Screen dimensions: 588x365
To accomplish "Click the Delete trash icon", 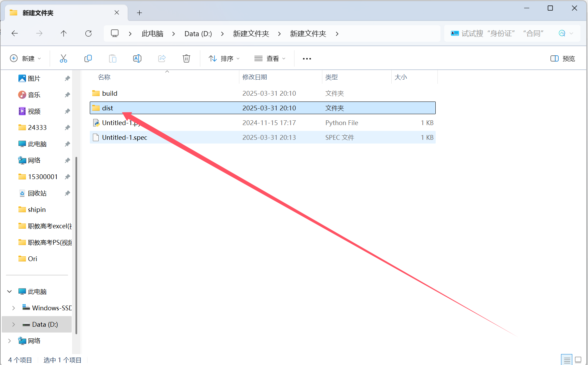I will pyautogui.click(x=186, y=58).
